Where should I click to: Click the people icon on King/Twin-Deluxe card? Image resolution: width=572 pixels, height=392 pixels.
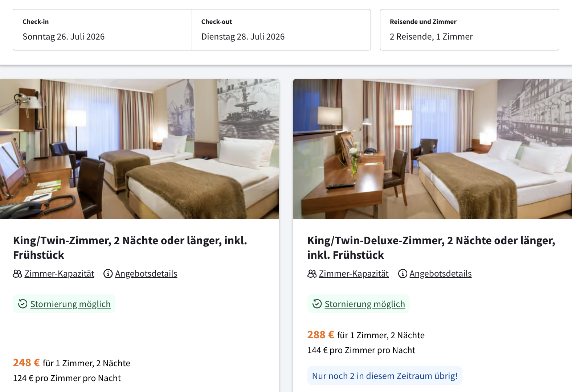point(312,274)
